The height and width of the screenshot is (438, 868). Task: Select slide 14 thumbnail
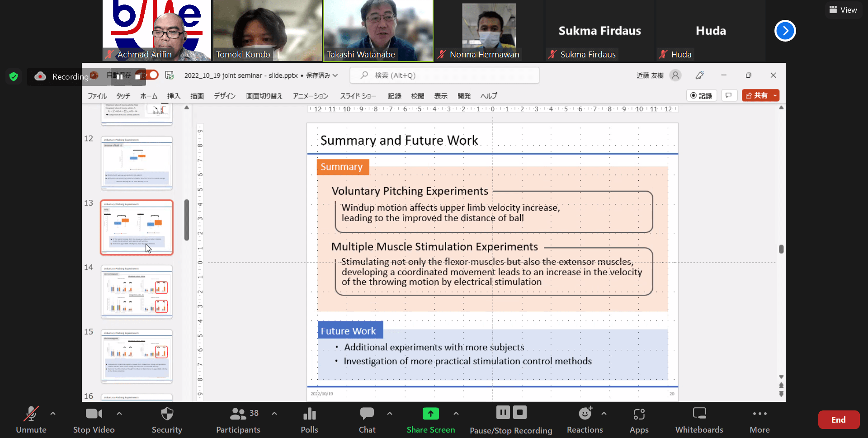137,292
